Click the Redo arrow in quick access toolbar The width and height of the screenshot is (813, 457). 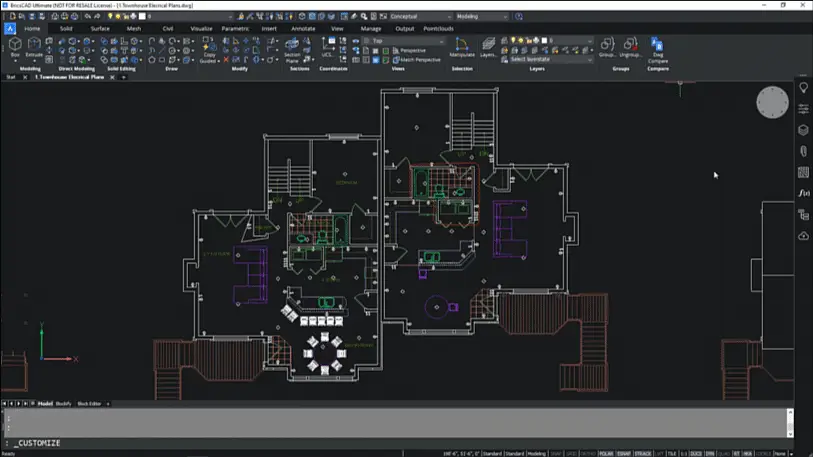pos(97,17)
